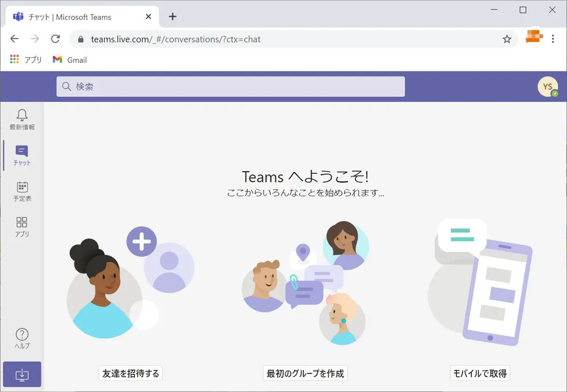Click the extension icon in Chrome toolbar
This screenshot has height=392, width=567.
point(533,39)
